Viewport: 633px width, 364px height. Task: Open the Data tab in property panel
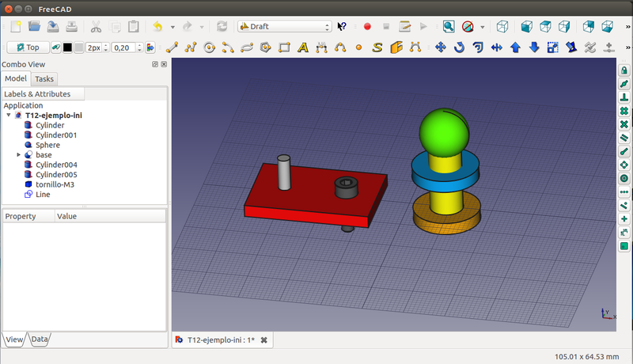click(x=40, y=339)
